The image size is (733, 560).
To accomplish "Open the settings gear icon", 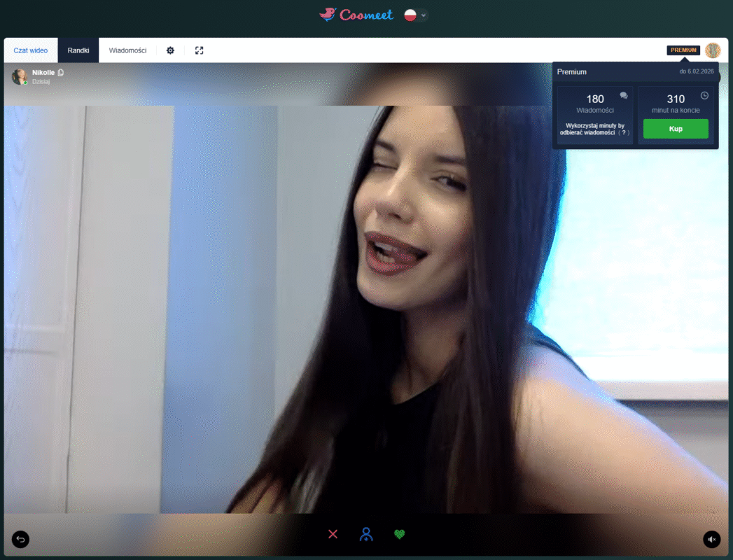I will point(170,50).
